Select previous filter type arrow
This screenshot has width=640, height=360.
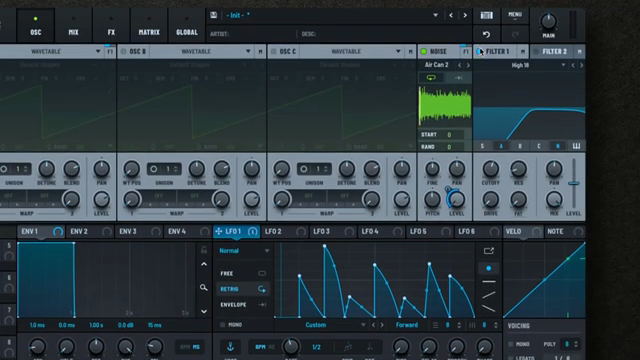(573, 65)
